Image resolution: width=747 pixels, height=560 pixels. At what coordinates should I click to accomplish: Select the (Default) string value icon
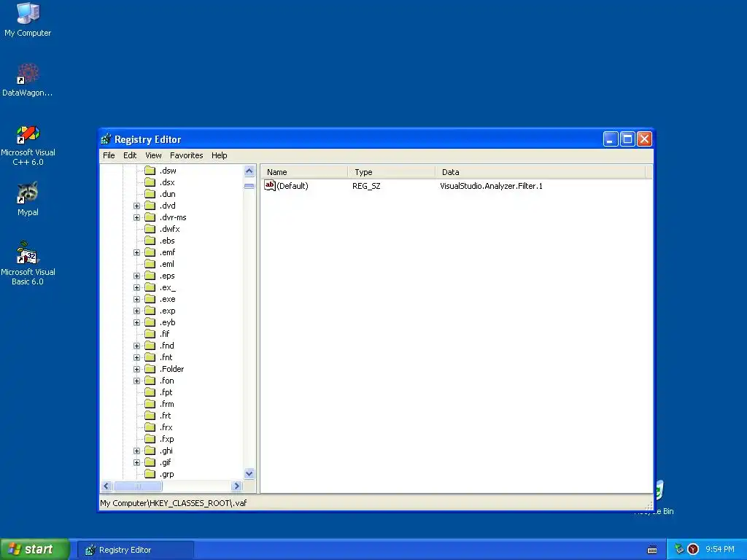pos(270,186)
